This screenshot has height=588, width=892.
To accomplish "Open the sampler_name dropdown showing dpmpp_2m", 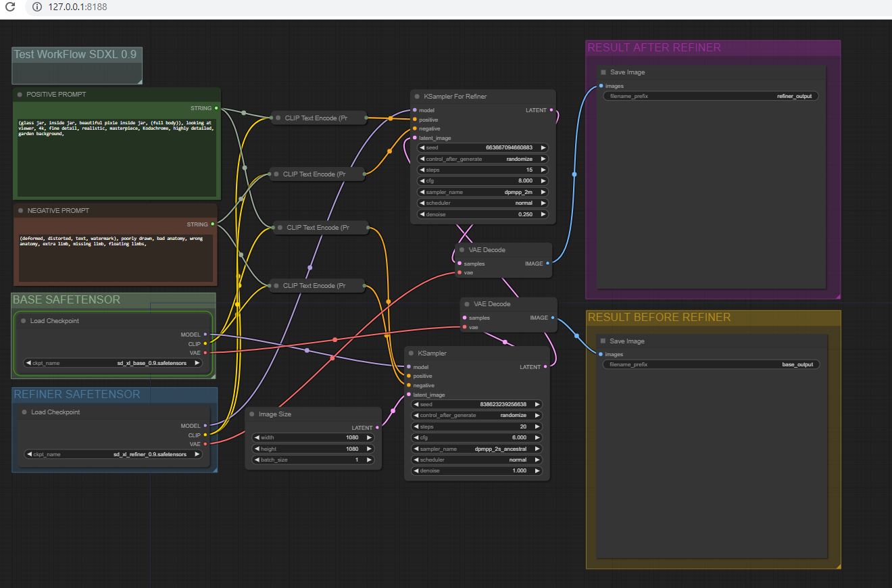I will [x=482, y=192].
